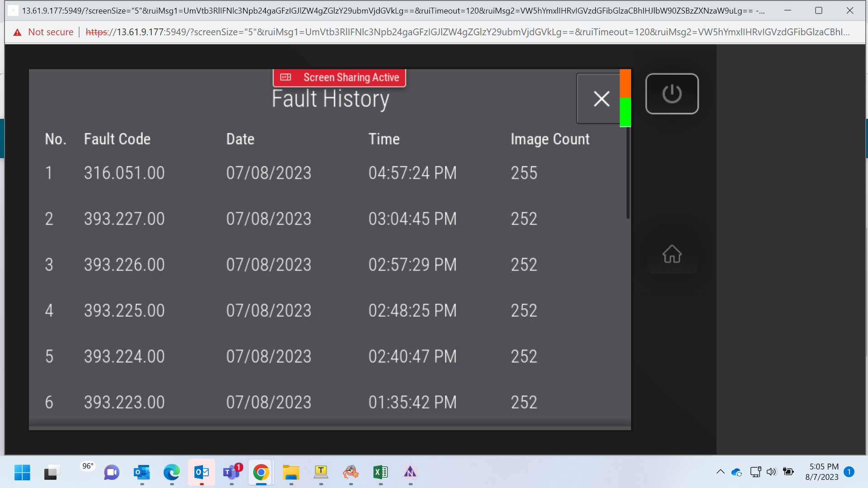Click the green status indicator bar
Viewport: 868px width, 488px height.
coord(625,112)
